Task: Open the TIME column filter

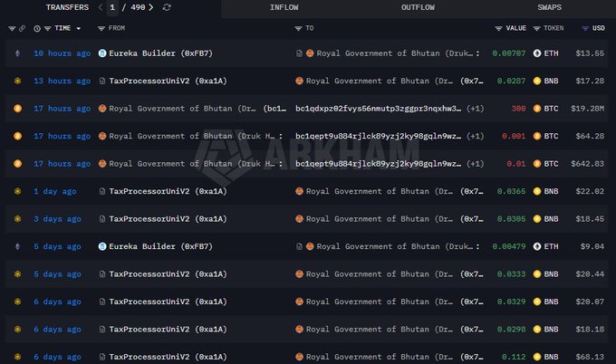Action: point(47,28)
